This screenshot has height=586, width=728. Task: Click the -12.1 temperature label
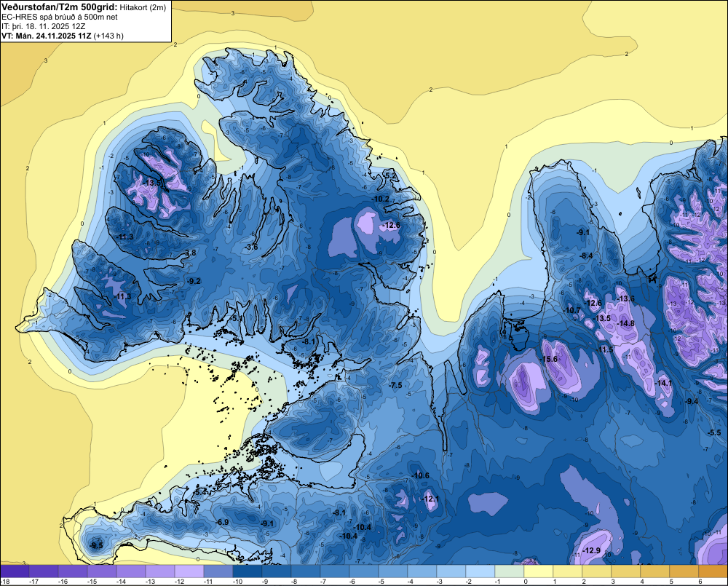[x=430, y=499]
